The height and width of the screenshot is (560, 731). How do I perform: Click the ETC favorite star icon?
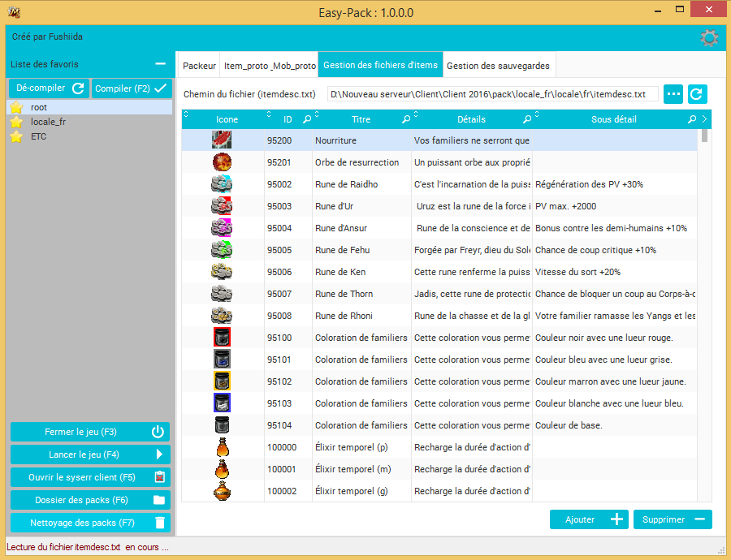pyautogui.click(x=17, y=136)
